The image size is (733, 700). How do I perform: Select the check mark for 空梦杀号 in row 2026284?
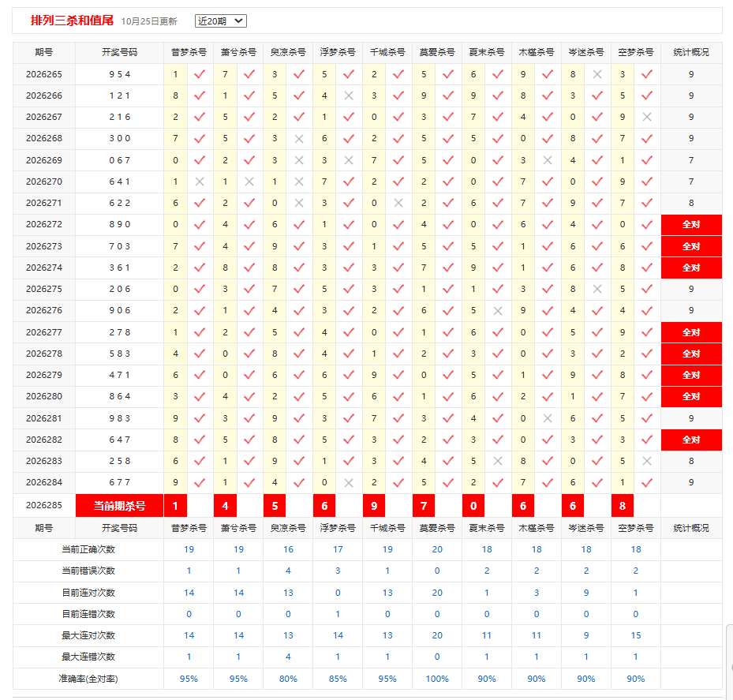pos(647,482)
